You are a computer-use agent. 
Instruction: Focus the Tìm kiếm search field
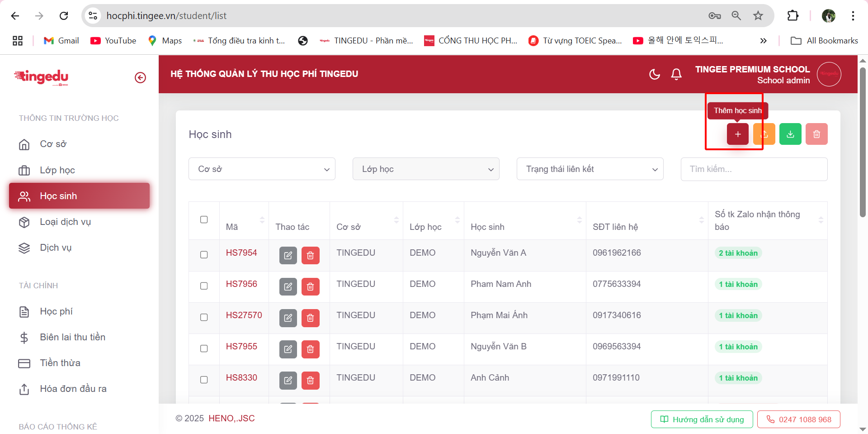[x=754, y=169]
